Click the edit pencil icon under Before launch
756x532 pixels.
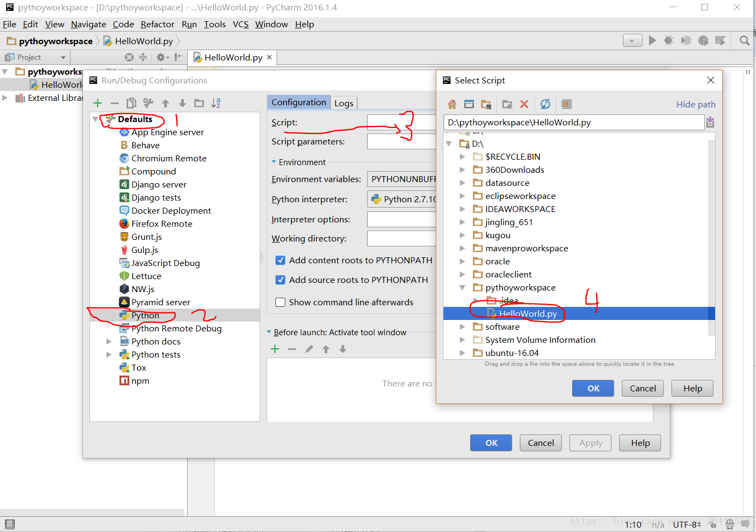309,349
